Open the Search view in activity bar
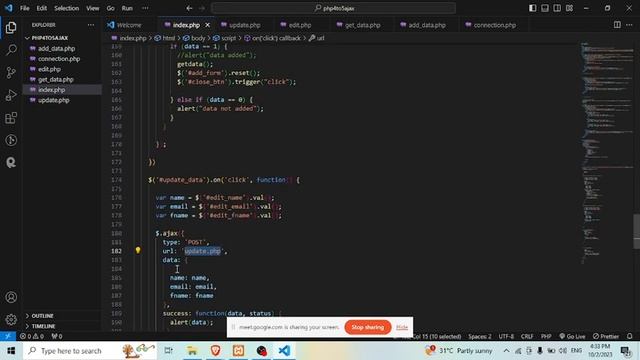Screen dimensions: 640x360 11,50
